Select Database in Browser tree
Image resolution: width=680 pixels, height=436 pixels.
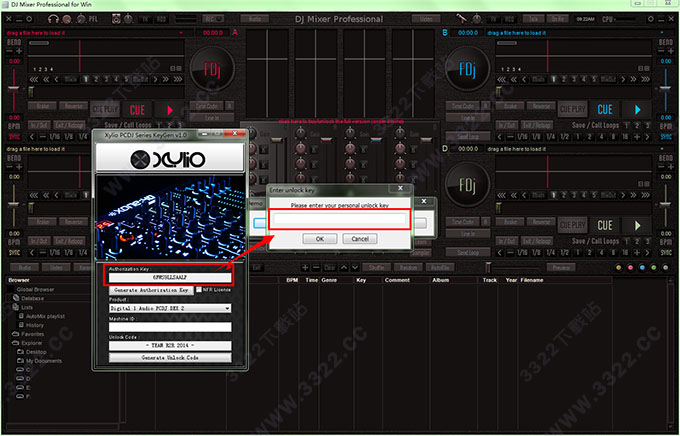(x=33, y=298)
